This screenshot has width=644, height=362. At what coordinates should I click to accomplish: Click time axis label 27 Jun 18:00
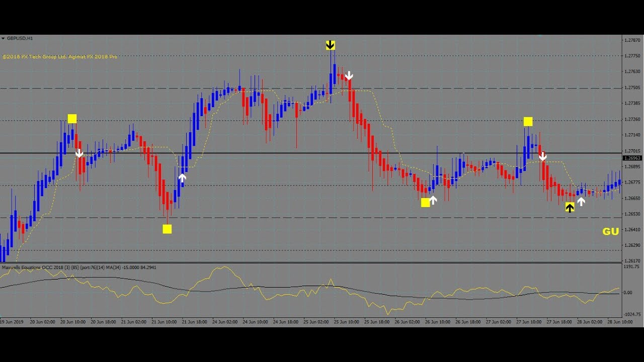click(x=560, y=321)
